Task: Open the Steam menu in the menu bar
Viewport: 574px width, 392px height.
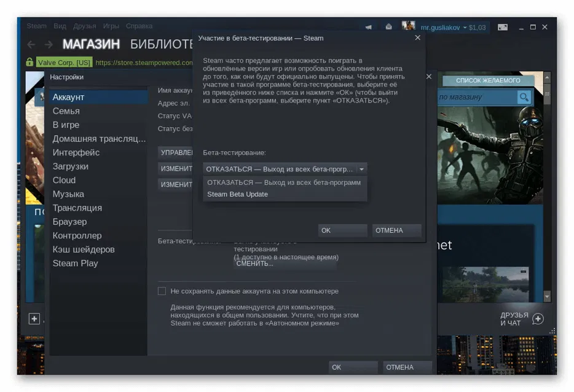Action: tap(36, 26)
